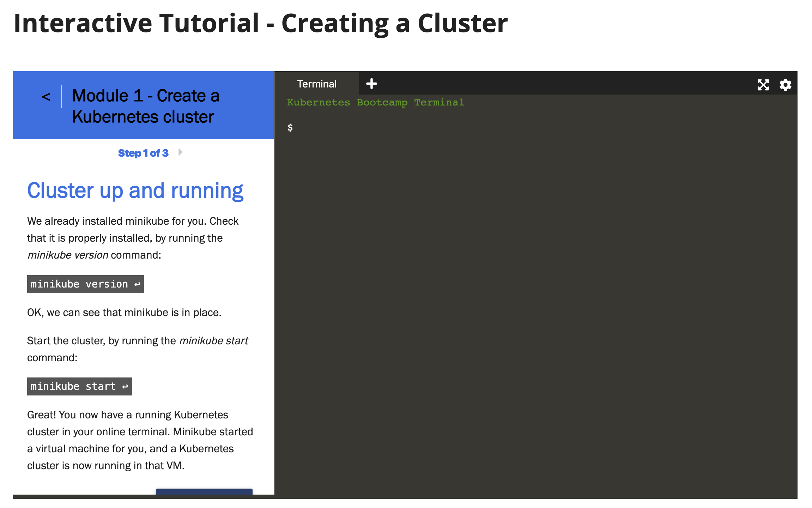Click the Interactive Tutorial page title
The height and width of the screenshot is (508, 812).
click(x=260, y=23)
